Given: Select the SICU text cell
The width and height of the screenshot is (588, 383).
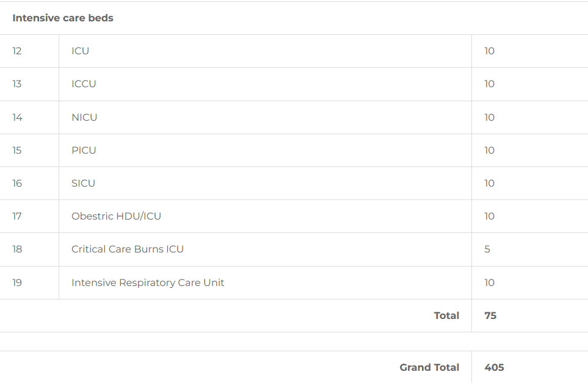Looking at the screenshot, I should tap(83, 183).
